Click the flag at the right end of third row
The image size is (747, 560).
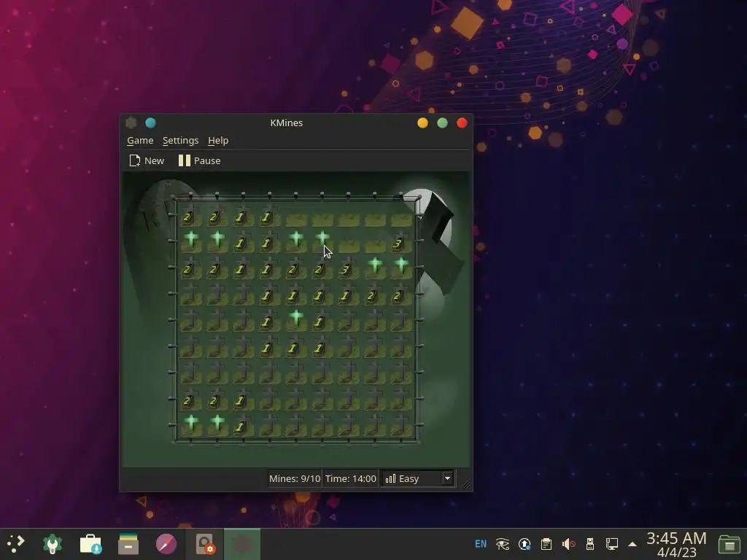coord(401,268)
